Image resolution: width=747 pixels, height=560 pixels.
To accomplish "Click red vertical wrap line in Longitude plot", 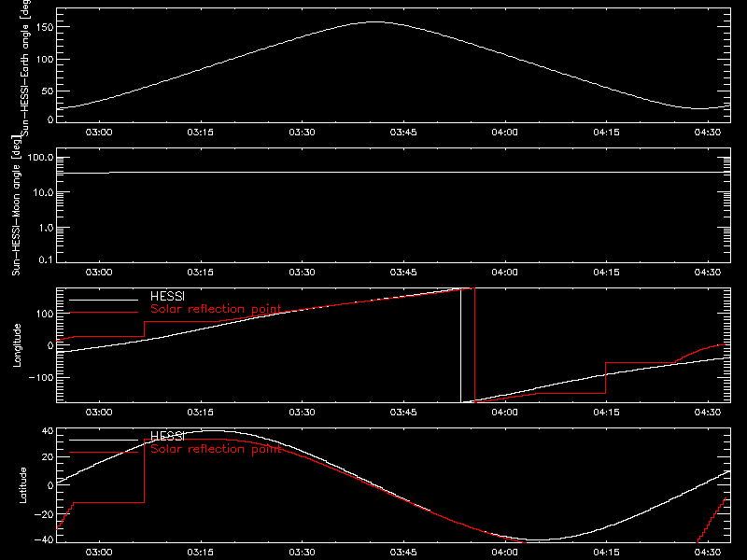I will [475, 345].
